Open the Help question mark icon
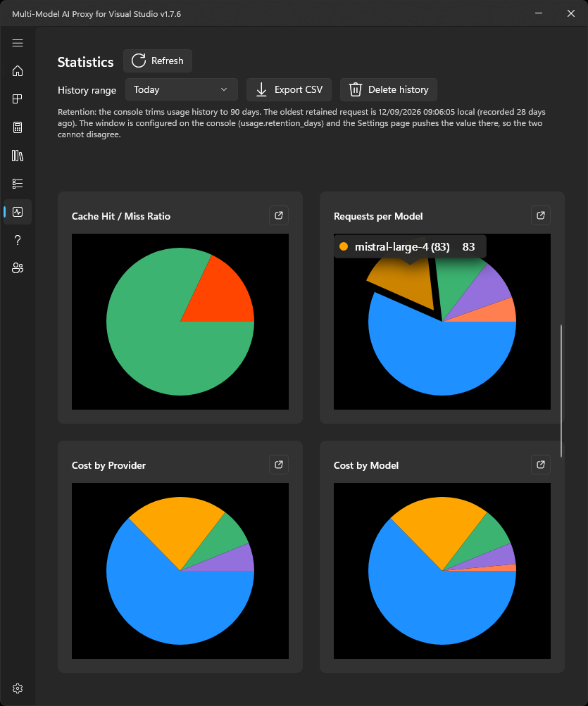Image resolution: width=588 pixels, height=706 pixels. click(x=18, y=240)
